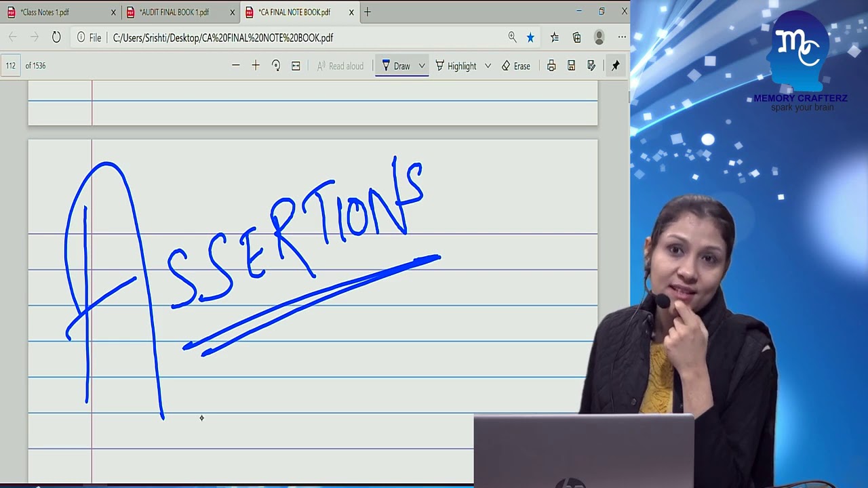Select the Draw tool
The height and width of the screenshot is (488, 868).
(x=396, y=66)
